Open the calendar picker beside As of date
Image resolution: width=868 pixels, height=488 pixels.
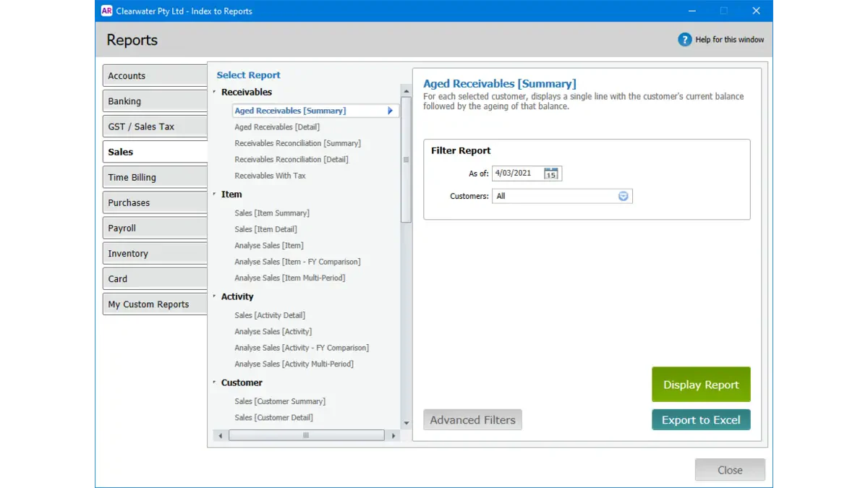(551, 174)
